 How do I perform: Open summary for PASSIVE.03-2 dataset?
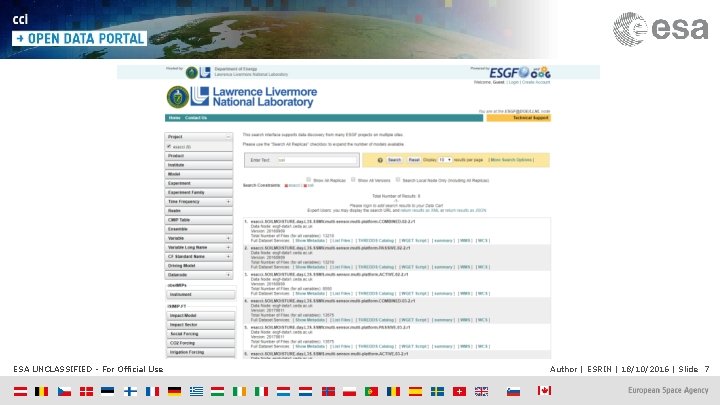click(x=443, y=347)
